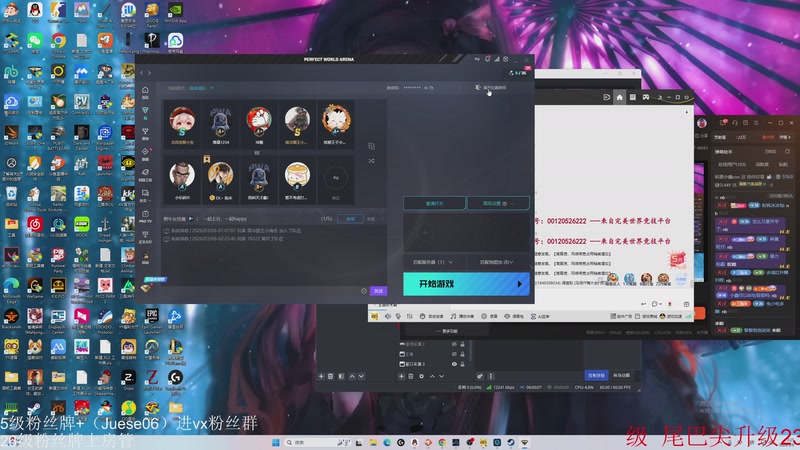
Task: Click the shuffle teams icon beside player slots
Action: [x=371, y=161]
